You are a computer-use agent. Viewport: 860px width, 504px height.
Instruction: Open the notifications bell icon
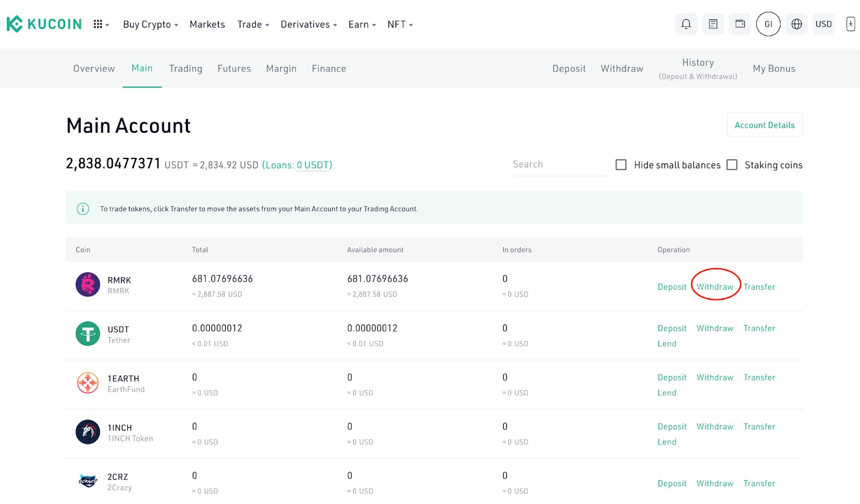click(686, 24)
